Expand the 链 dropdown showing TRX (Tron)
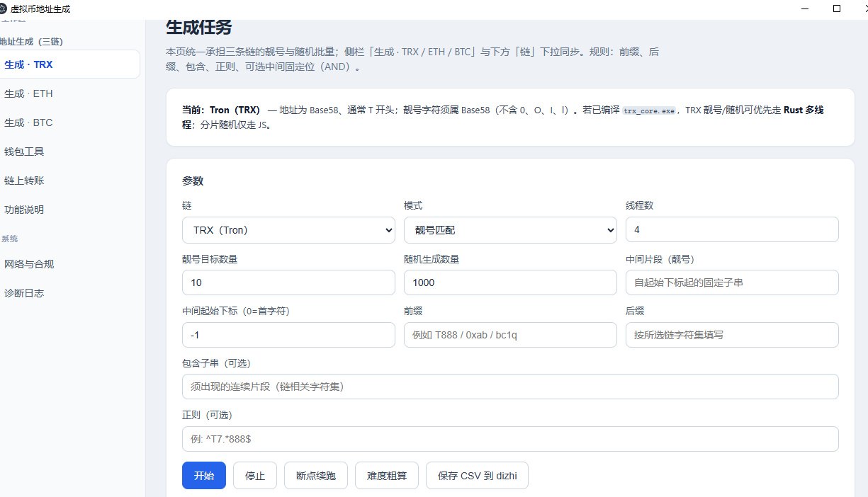Screen dimensions: 868x497 tap(288, 229)
